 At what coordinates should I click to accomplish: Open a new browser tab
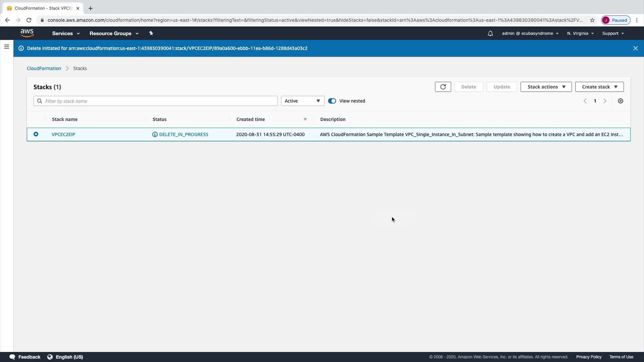pyautogui.click(x=90, y=8)
